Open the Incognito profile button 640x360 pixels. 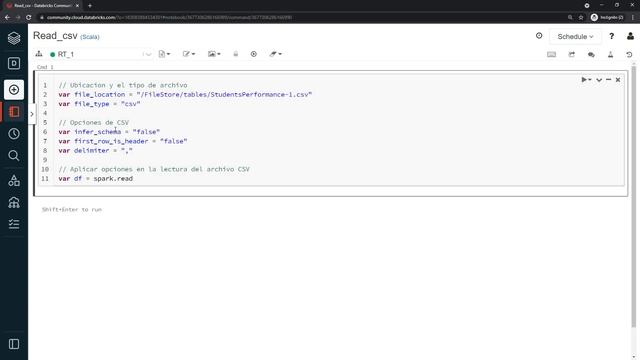[607, 18]
